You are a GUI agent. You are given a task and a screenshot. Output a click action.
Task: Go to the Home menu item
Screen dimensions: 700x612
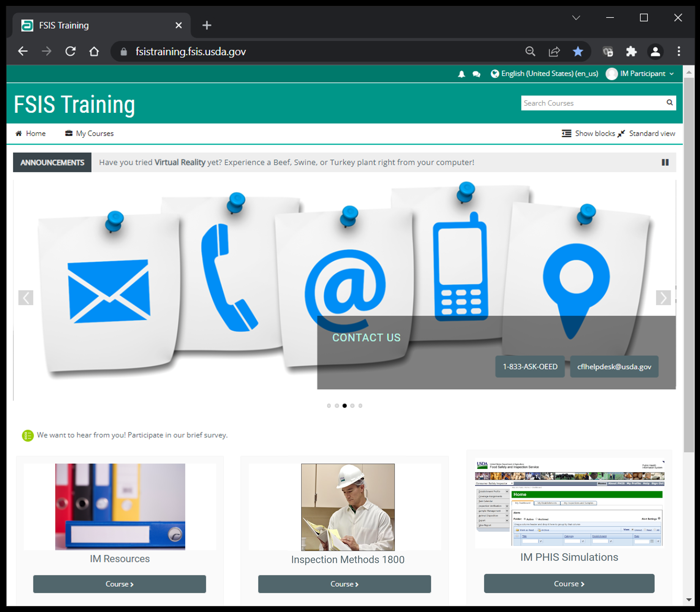point(31,133)
